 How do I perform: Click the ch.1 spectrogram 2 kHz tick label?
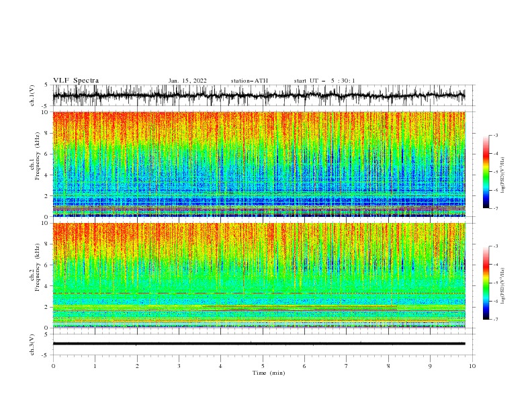coord(46,196)
